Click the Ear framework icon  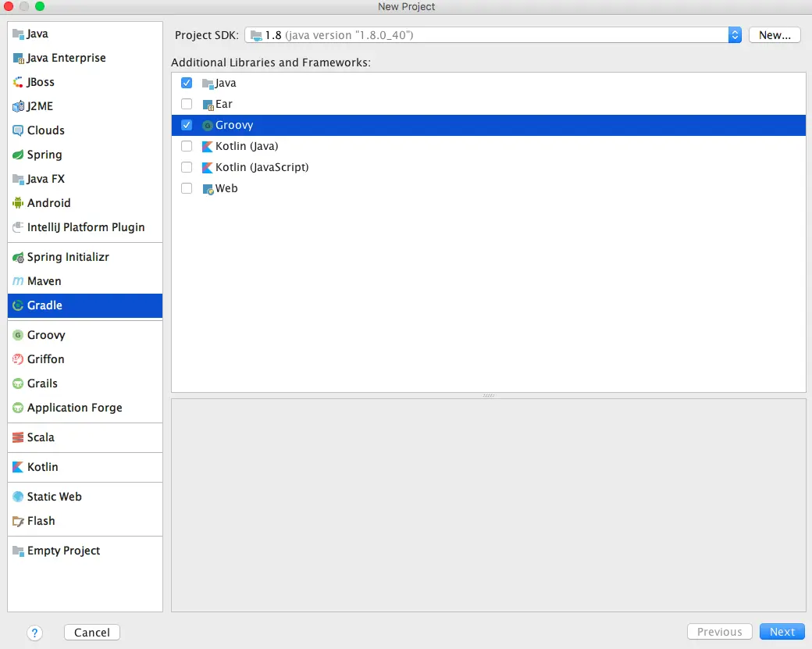[x=208, y=105]
